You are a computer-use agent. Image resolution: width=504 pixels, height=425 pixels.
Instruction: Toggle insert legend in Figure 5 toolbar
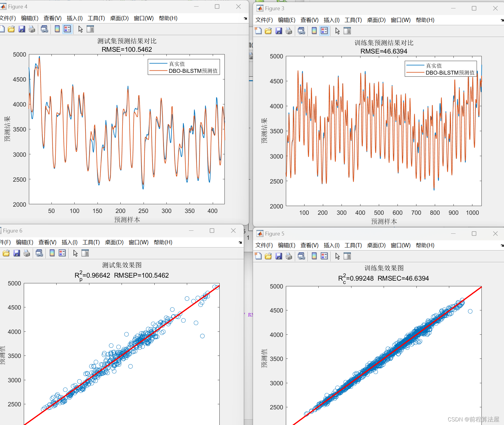pos(324,256)
